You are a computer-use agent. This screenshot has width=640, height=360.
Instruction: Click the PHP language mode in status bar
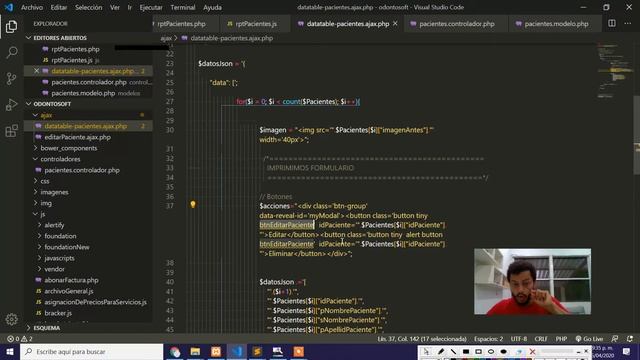pyautogui.click(x=561, y=339)
